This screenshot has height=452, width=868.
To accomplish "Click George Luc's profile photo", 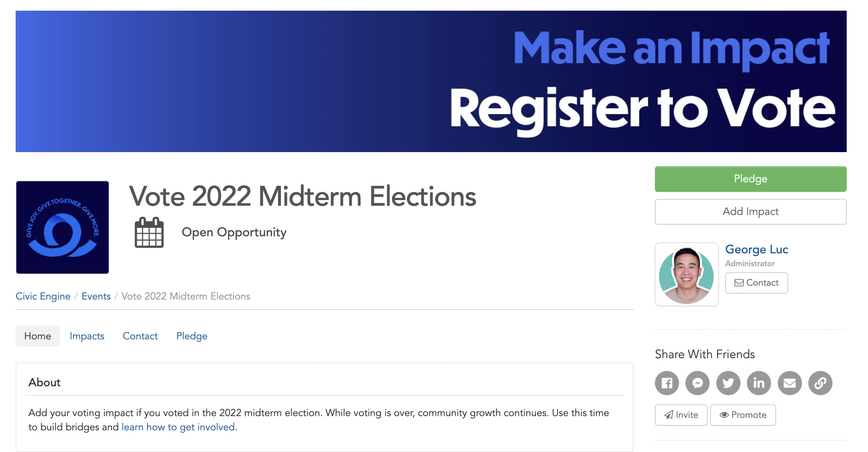I will [x=687, y=274].
